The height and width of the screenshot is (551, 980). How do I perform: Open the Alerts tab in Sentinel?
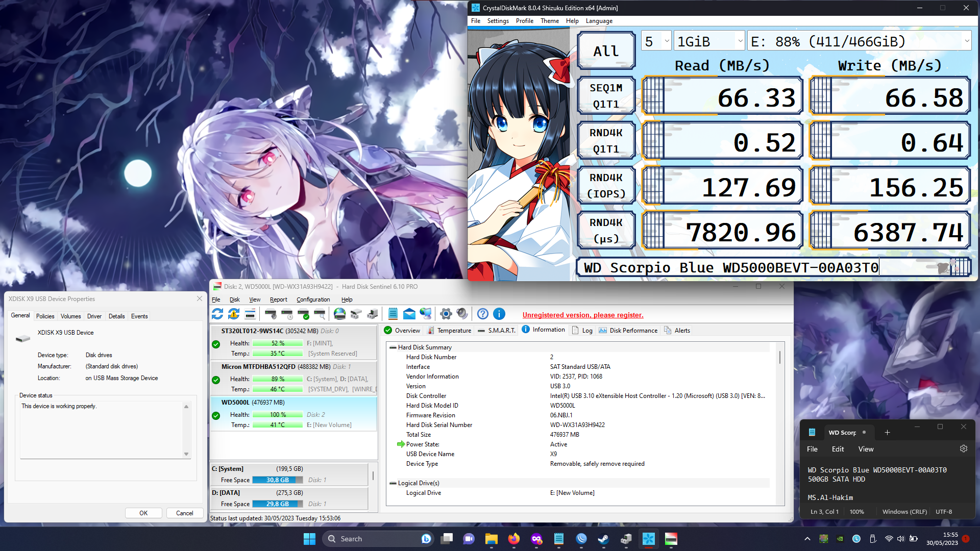point(677,331)
